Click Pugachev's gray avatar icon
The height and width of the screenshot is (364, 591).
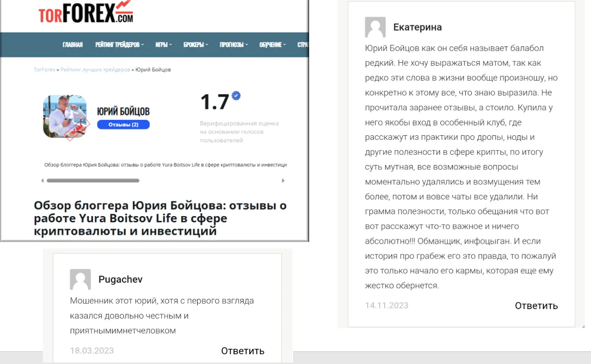[x=80, y=279]
